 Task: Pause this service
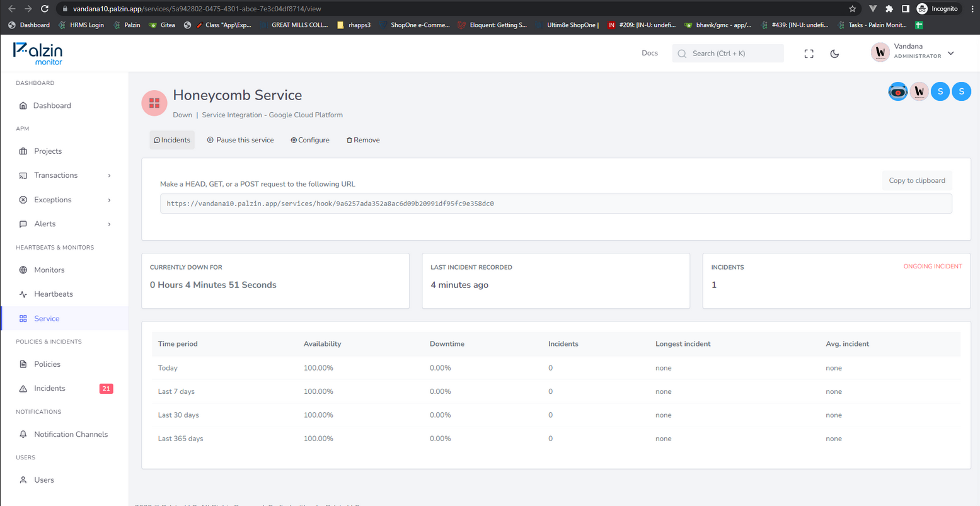240,140
